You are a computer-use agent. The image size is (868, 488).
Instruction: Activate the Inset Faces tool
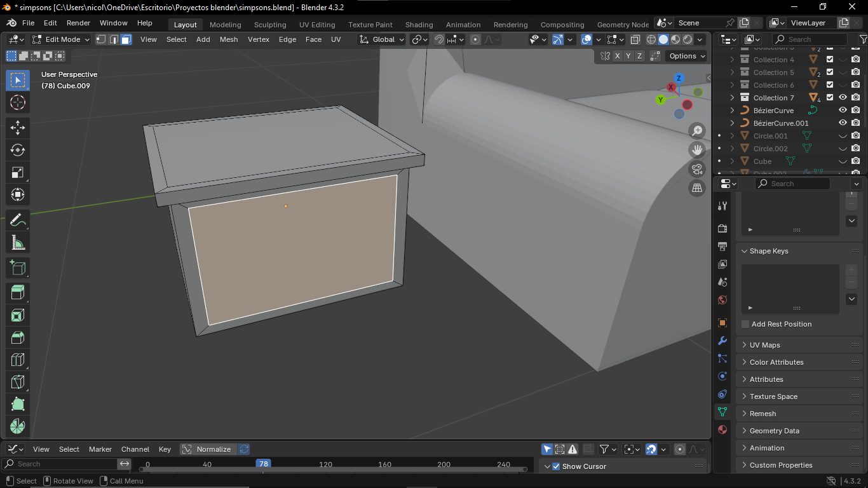coord(18,315)
